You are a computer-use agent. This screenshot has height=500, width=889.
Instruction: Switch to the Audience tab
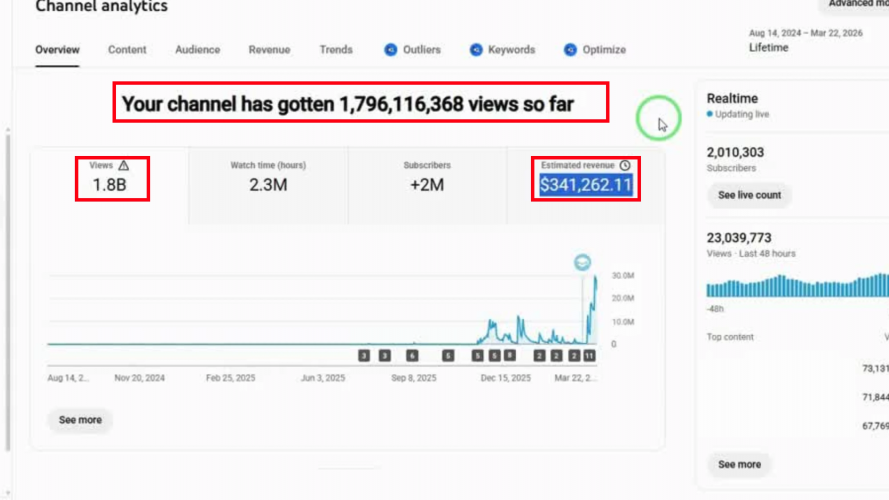(198, 50)
